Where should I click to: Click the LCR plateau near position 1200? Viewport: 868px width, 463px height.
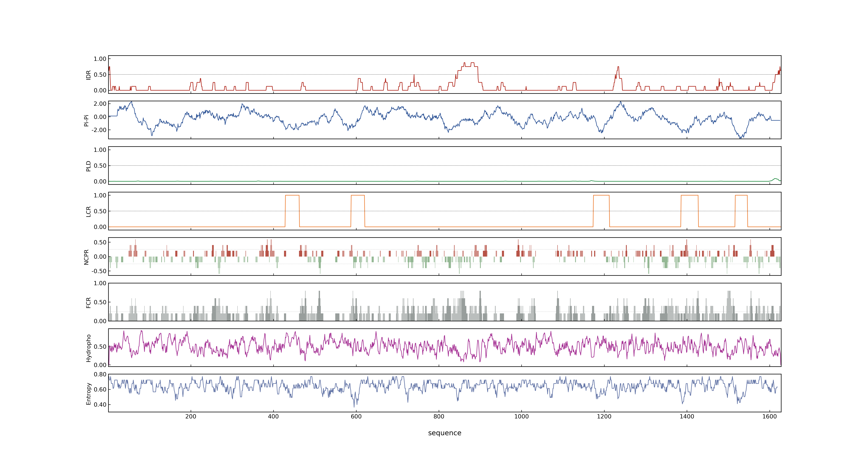(x=601, y=195)
